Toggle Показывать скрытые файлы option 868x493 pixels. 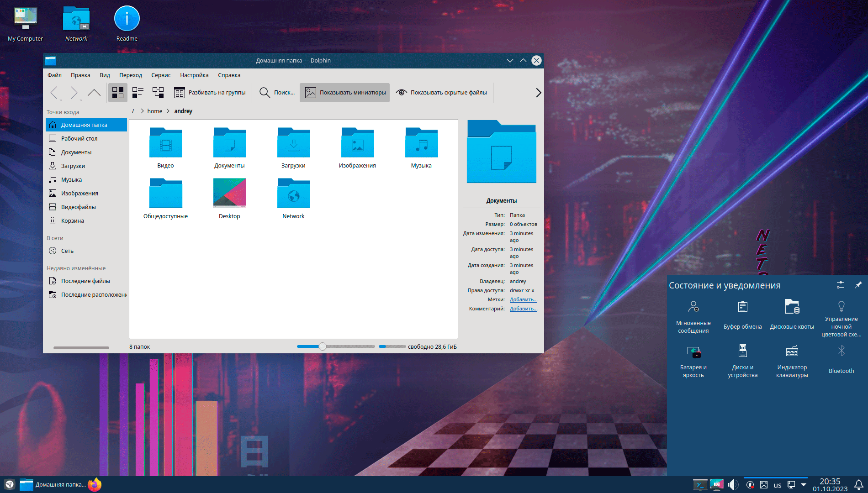(x=441, y=93)
